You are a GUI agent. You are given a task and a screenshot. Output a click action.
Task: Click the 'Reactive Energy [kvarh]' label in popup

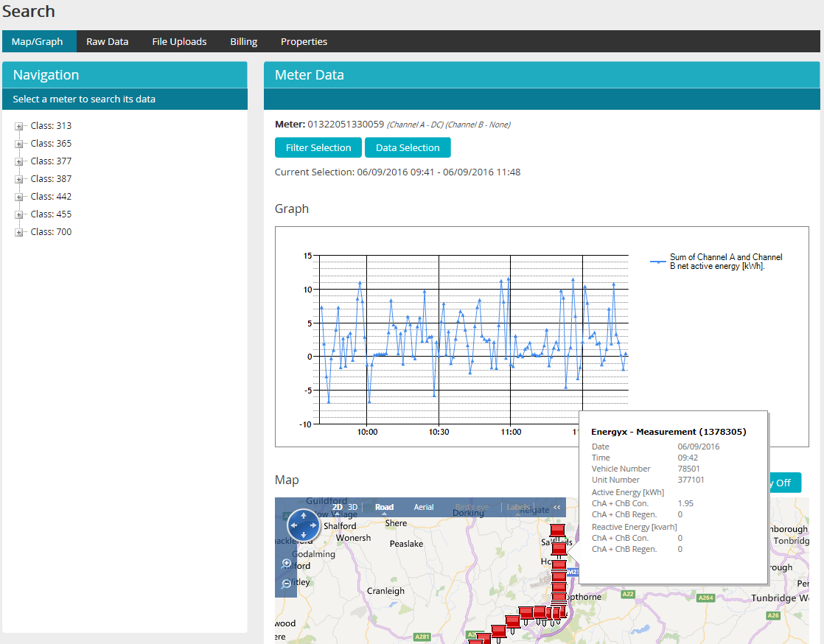tap(635, 527)
